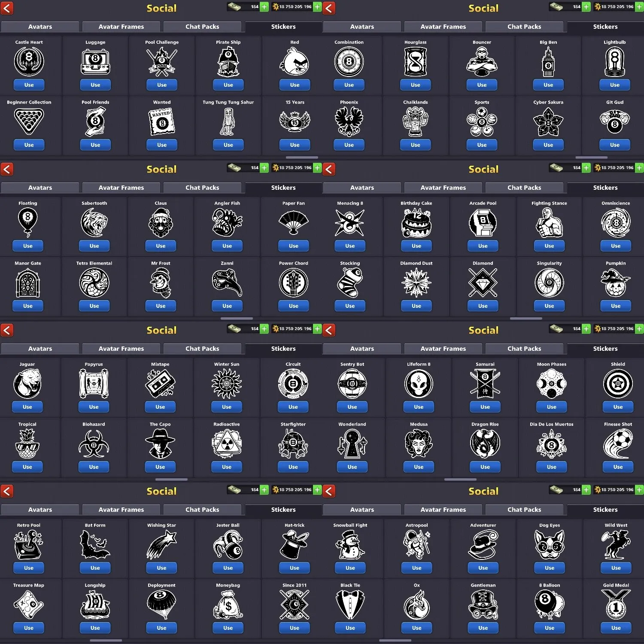Select the Retro Pool joystick sticker
The width and height of the screenshot is (644, 644).
coord(29,544)
